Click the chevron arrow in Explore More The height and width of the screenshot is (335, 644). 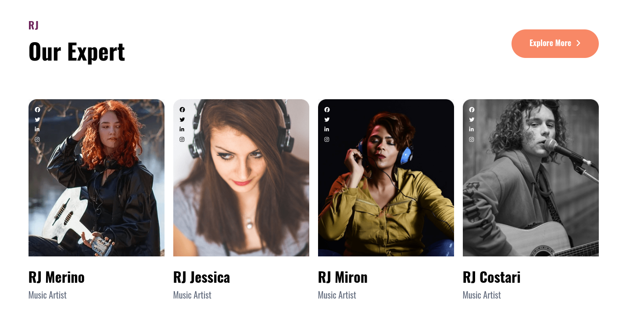point(578,43)
